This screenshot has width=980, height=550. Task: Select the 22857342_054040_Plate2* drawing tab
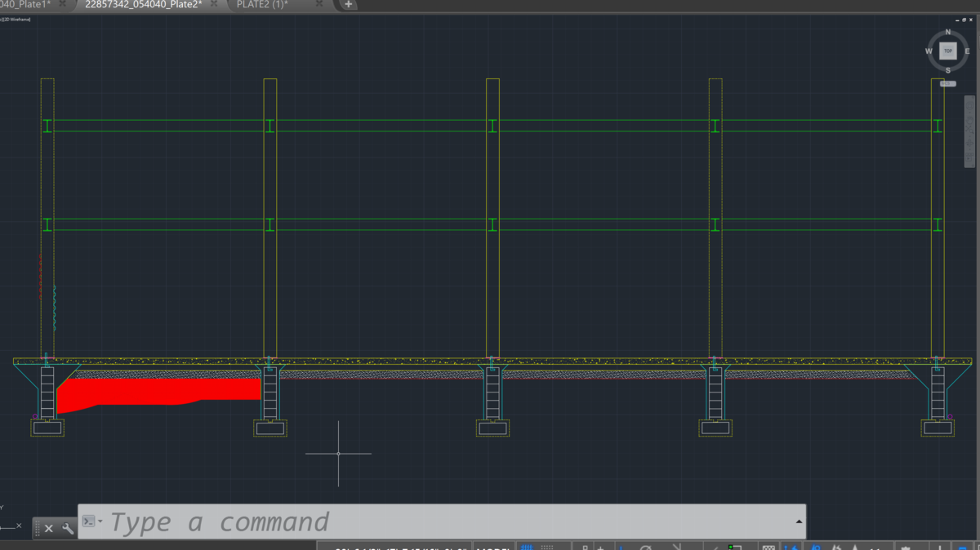[x=144, y=4]
